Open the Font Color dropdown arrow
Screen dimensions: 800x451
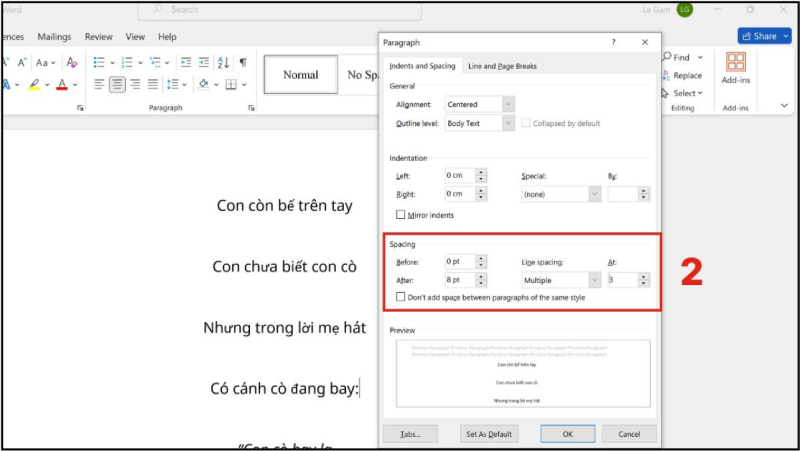(75, 85)
